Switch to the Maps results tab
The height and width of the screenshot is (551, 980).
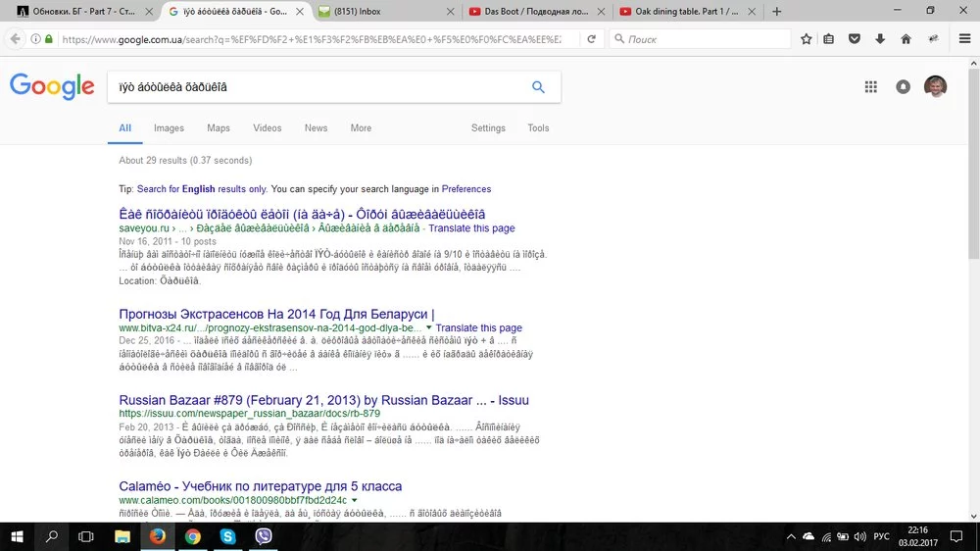pyautogui.click(x=219, y=127)
